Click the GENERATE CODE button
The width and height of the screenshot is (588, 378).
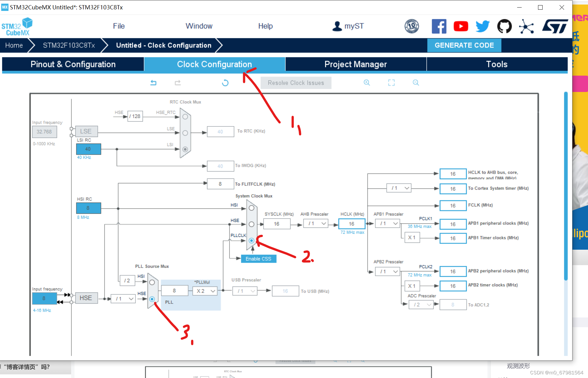(x=464, y=45)
